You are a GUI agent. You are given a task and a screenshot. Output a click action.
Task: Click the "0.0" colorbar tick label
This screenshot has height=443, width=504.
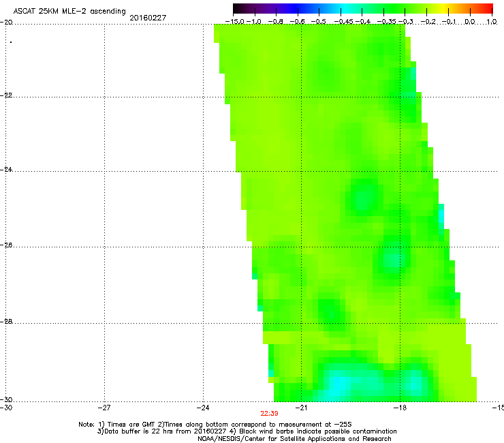(x=470, y=22)
